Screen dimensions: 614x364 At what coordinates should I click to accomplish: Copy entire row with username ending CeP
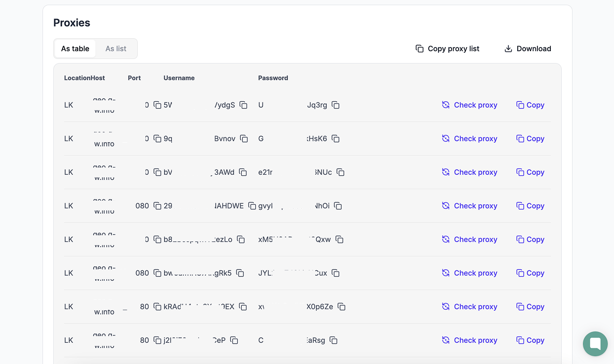(530, 341)
